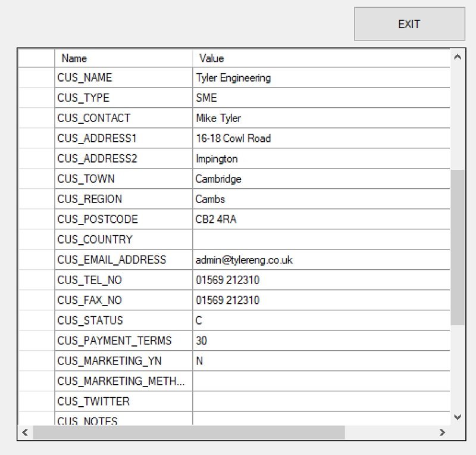
Task: Click the CUS_MARKETING_YN value cell
Action: tap(321, 361)
